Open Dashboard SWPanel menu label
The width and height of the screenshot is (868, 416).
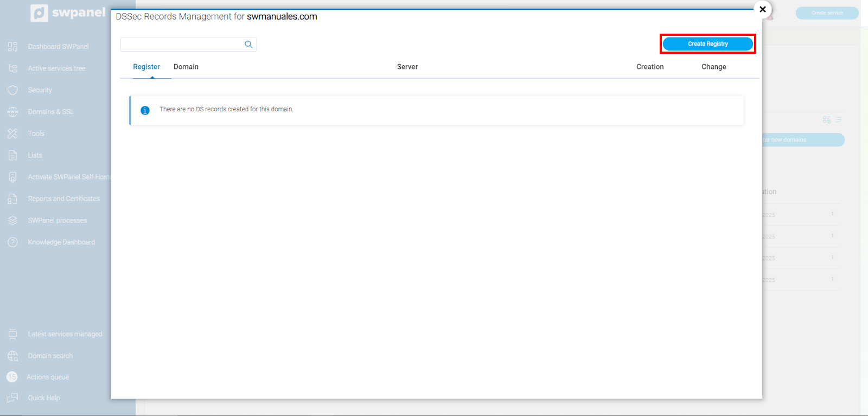[58, 47]
